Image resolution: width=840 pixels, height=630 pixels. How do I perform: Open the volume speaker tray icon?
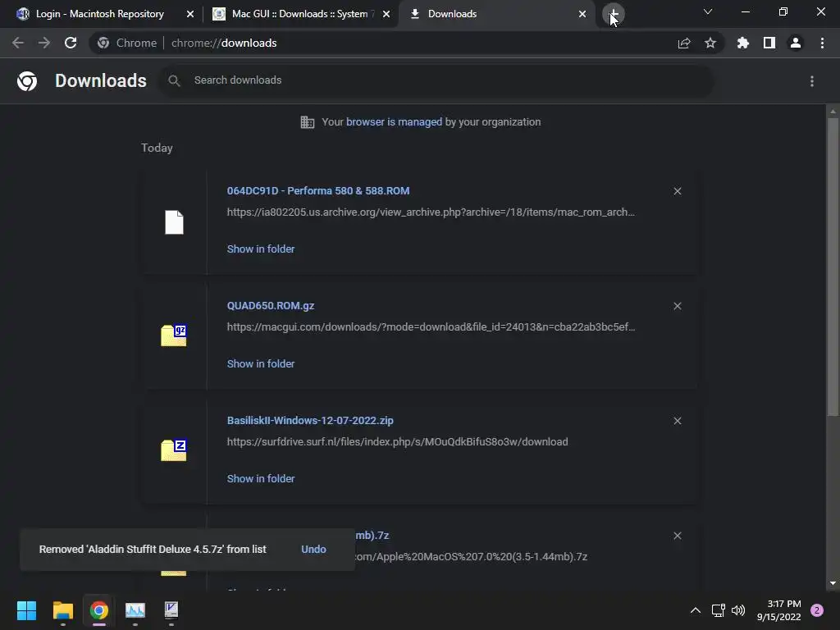point(738,610)
